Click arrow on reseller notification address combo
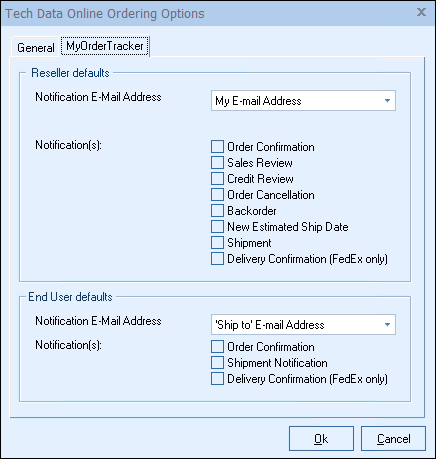Image resolution: width=436 pixels, height=459 pixels. [x=387, y=101]
